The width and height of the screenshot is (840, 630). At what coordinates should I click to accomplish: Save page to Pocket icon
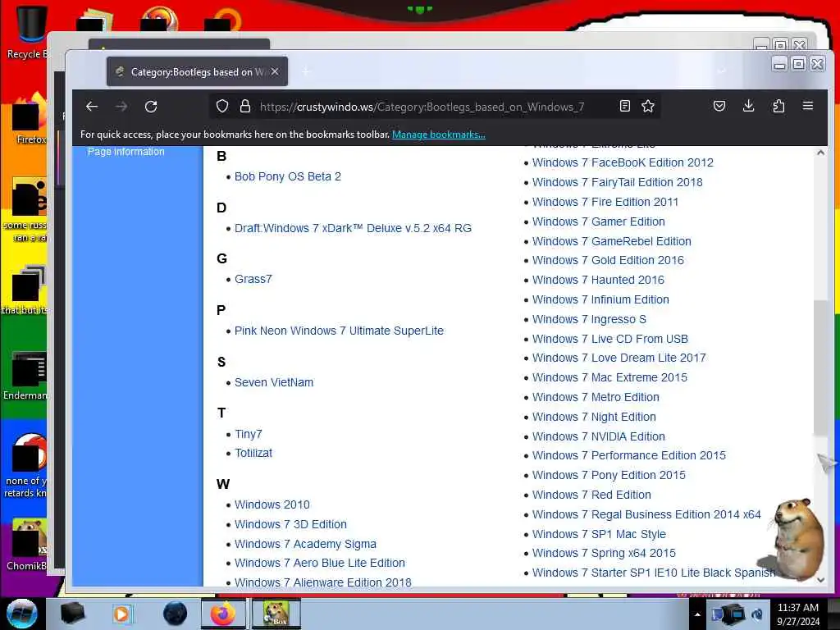pyautogui.click(x=719, y=106)
